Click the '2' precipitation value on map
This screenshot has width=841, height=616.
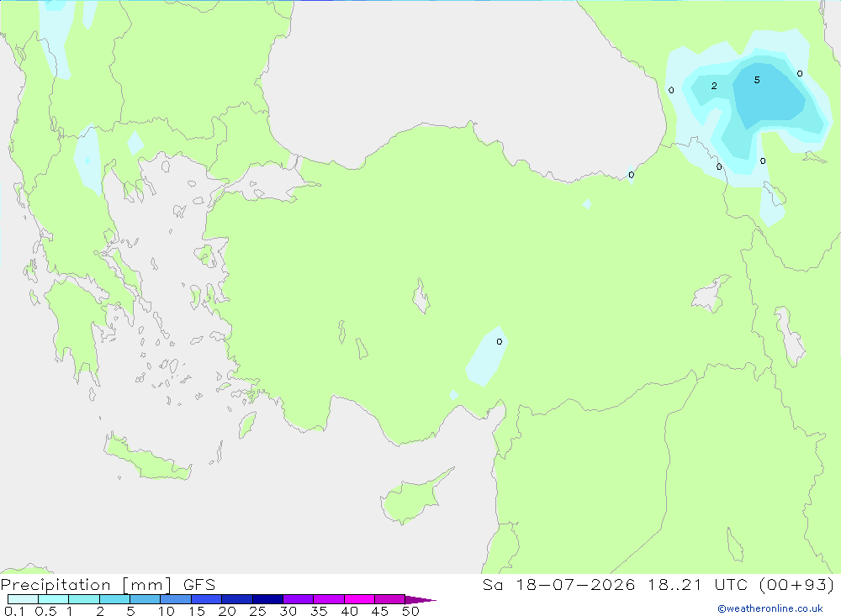pos(714,86)
